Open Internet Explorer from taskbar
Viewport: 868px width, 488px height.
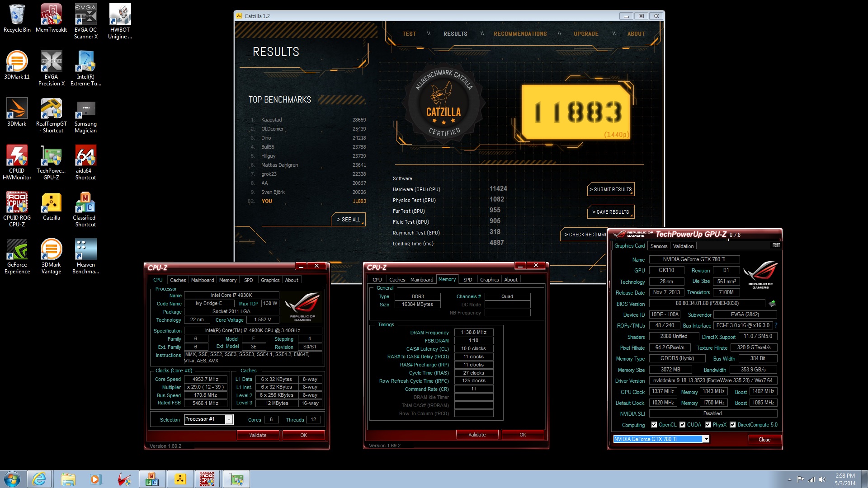point(39,479)
